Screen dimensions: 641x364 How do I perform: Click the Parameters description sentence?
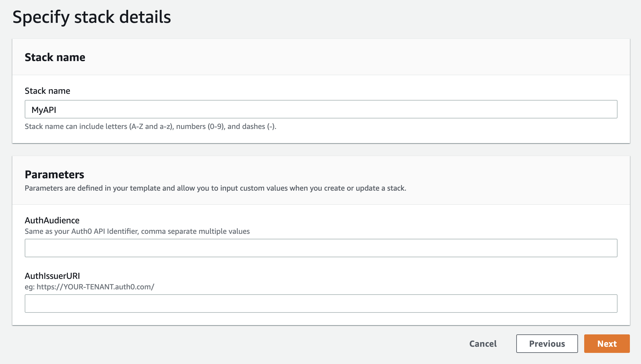click(x=216, y=188)
